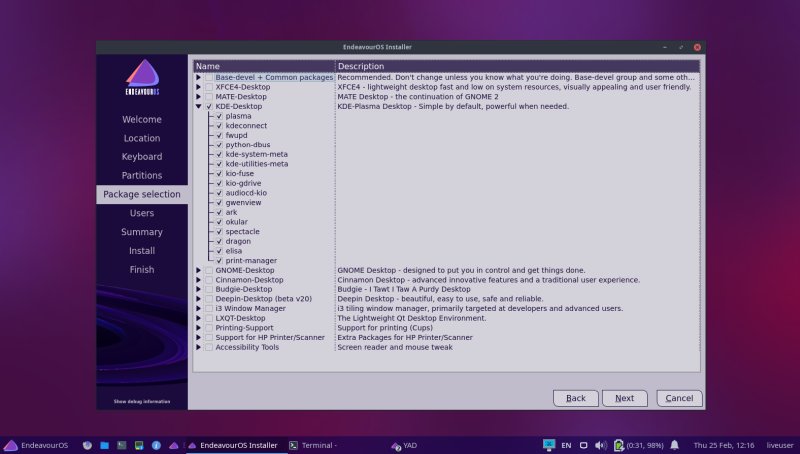
Task: Open the battery power manager icon
Action: click(x=619, y=445)
